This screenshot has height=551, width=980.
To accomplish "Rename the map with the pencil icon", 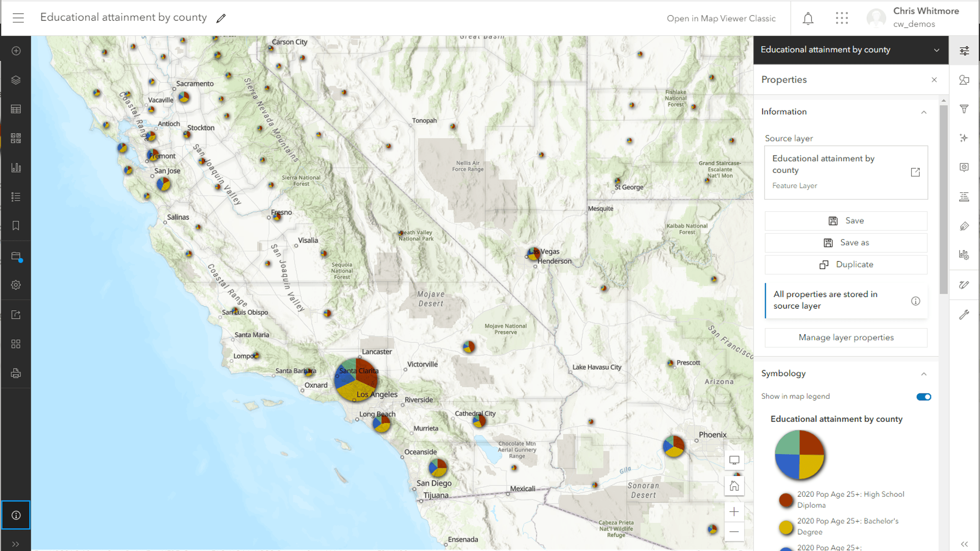I will (x=221, y=18).
